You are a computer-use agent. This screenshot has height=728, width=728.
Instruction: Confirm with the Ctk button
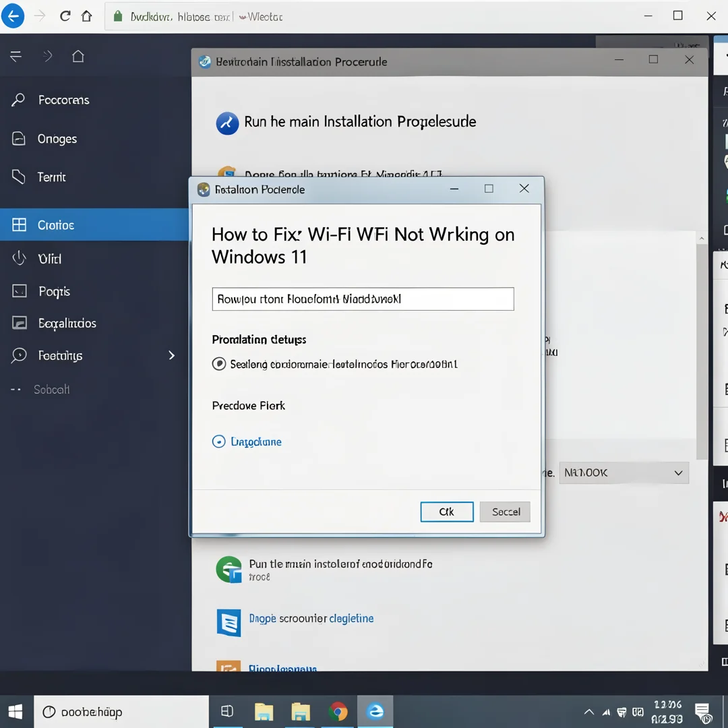[447, 512]
